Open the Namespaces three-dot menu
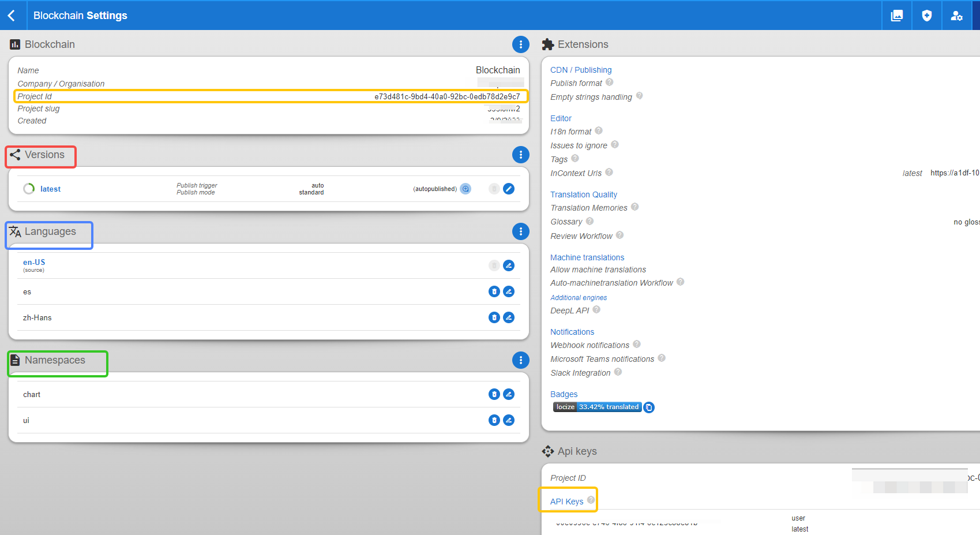 pos(521,360)
